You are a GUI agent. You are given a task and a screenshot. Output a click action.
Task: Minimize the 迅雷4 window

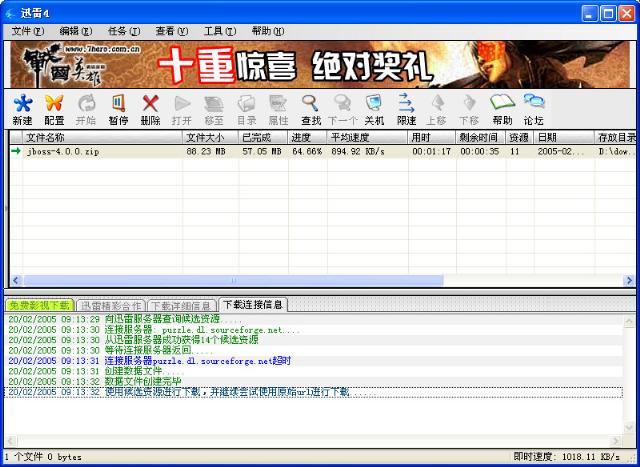click(x=589, y=14)
